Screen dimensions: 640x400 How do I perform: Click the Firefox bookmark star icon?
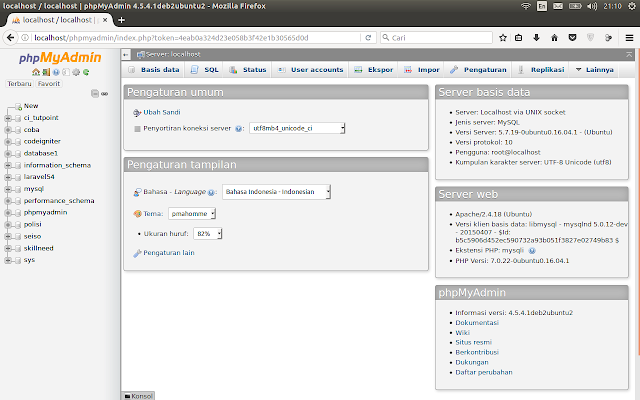coord(503,38)
